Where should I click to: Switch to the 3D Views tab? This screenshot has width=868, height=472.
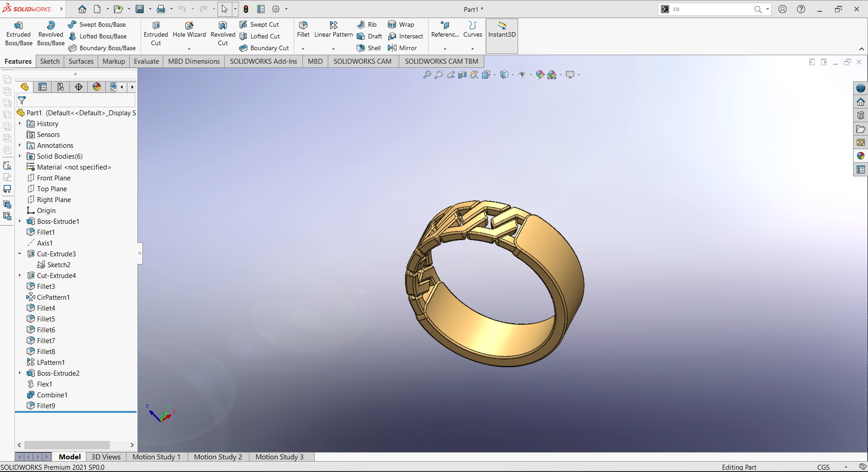(106, 457)
